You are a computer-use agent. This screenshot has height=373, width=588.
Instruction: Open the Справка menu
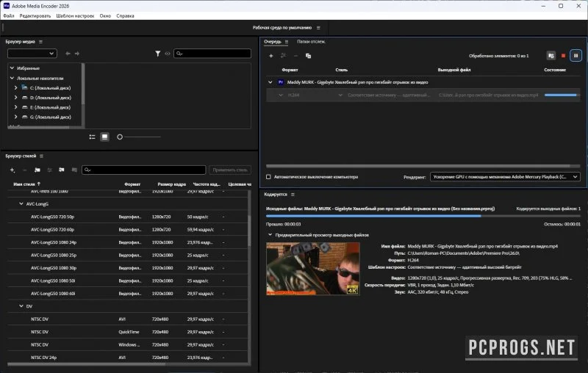point(125,15)
